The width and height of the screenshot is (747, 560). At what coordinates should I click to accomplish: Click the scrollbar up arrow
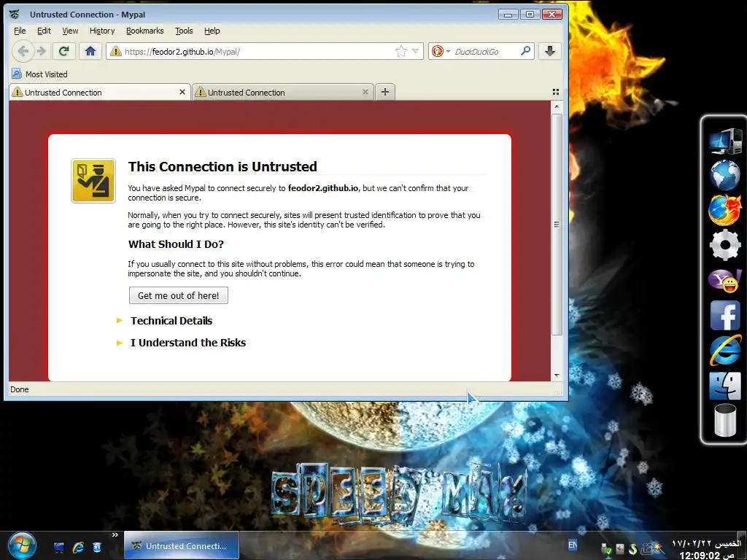(x=557, y=106)
